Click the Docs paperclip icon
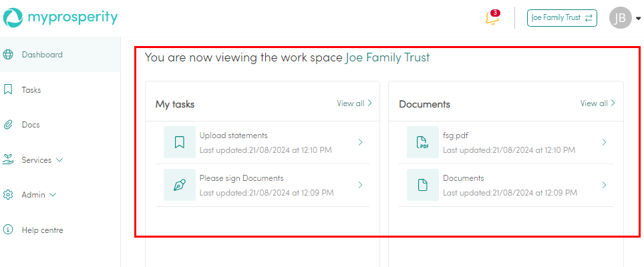 (9, 125)
